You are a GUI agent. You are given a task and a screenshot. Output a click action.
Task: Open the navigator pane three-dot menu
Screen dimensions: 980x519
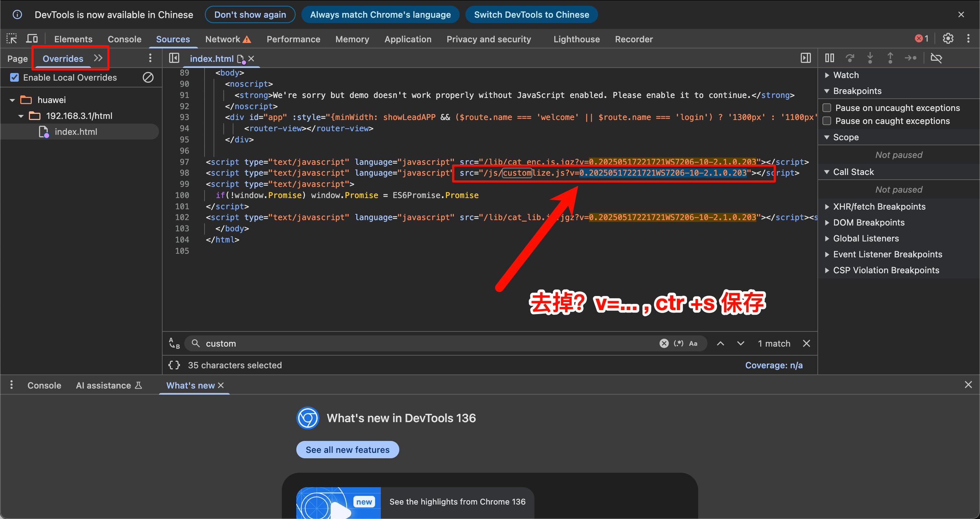tap(150, 58)
